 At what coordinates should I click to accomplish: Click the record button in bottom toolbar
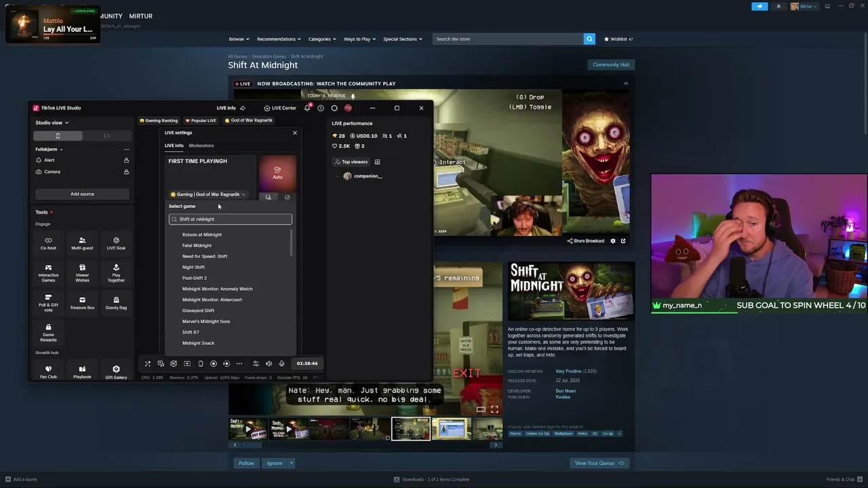coord(214,364)
